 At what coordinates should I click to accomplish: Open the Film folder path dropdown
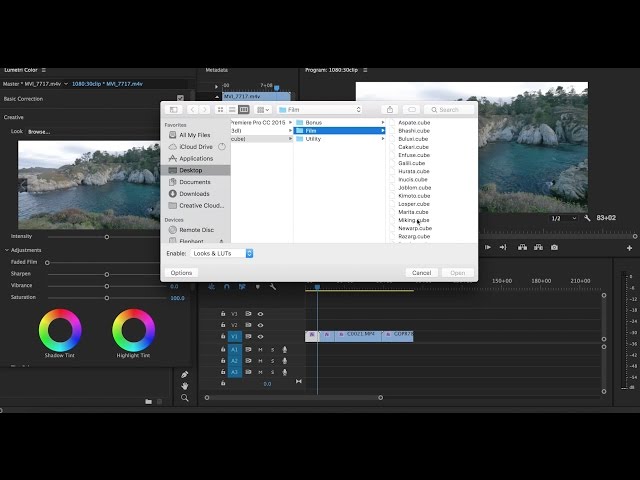(320, 109)
